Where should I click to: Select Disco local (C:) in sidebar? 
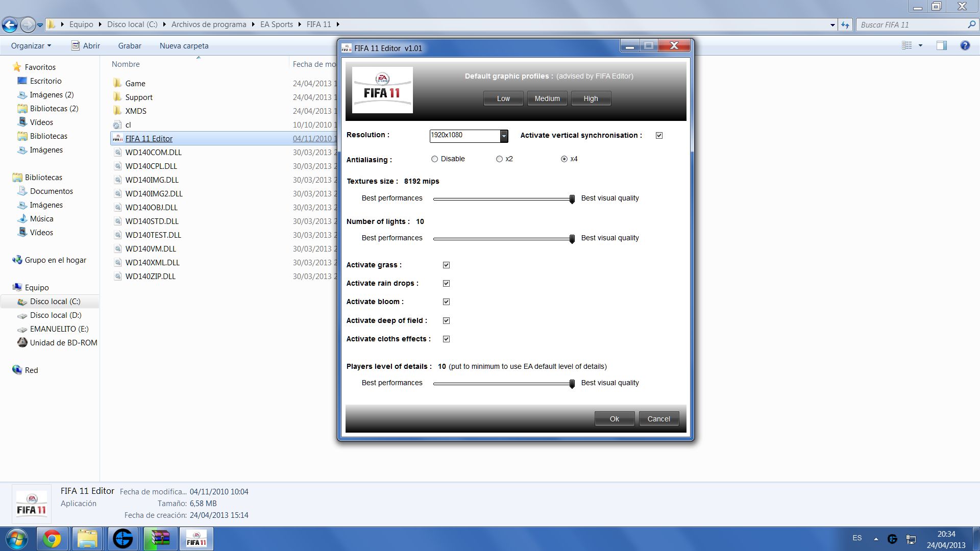[55, 301]
